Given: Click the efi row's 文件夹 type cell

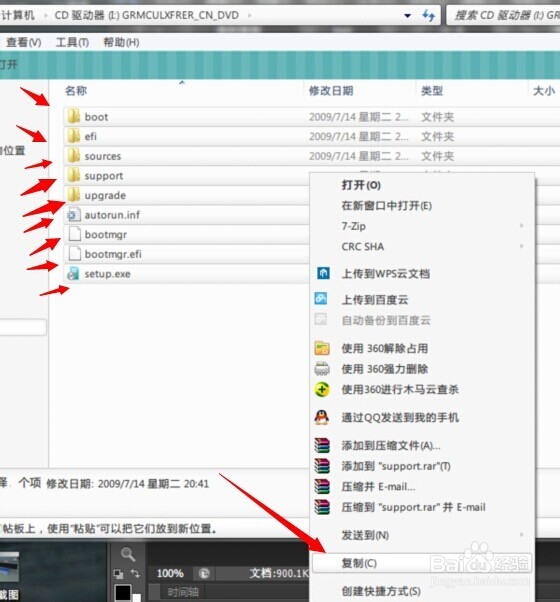Looking at the screenshot, I should [x=437, y=136].
